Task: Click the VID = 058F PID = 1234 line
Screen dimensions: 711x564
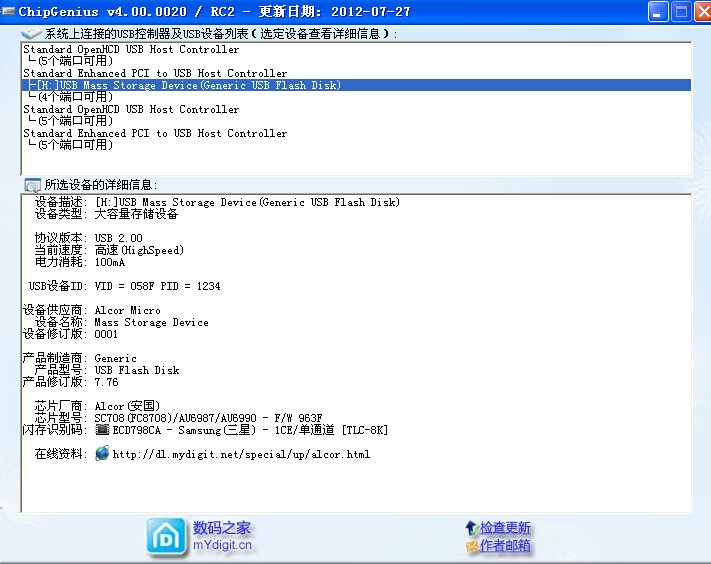Action: tap(157, 286)
